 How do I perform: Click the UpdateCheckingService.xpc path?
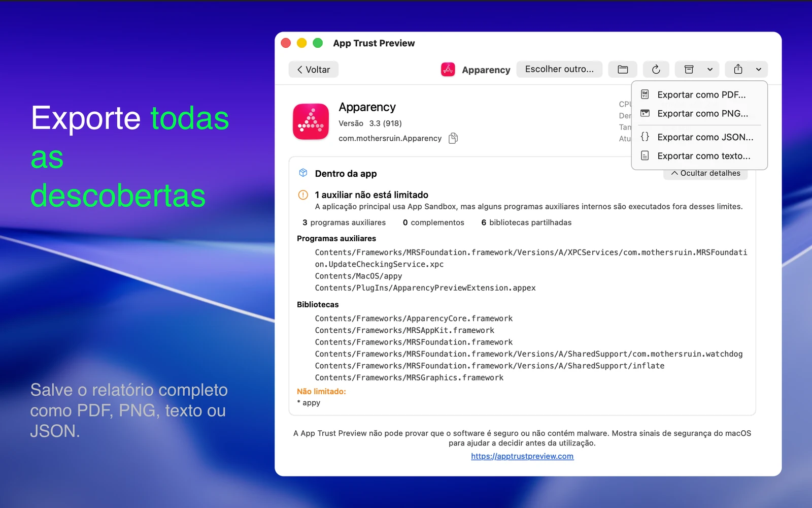[x=531, y=258]
